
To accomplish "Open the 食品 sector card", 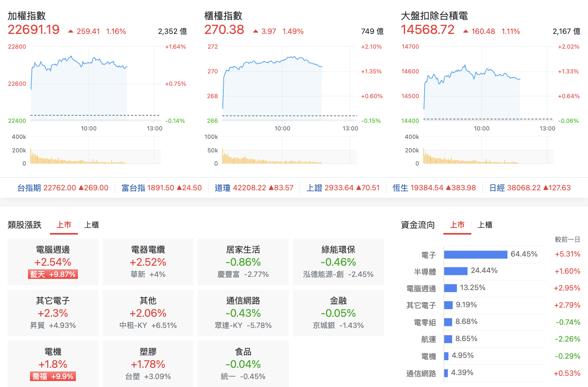I will click(243, 364).
